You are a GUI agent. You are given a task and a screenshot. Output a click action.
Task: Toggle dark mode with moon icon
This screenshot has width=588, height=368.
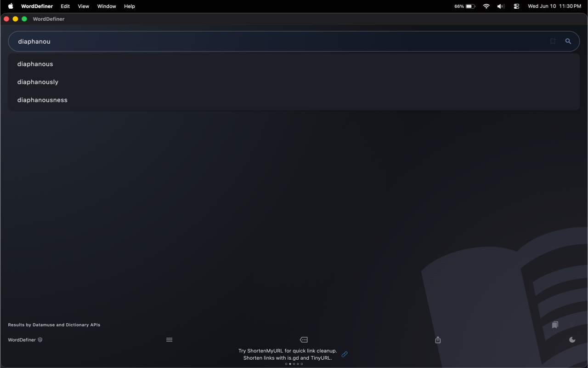click(x=572, y=340)
